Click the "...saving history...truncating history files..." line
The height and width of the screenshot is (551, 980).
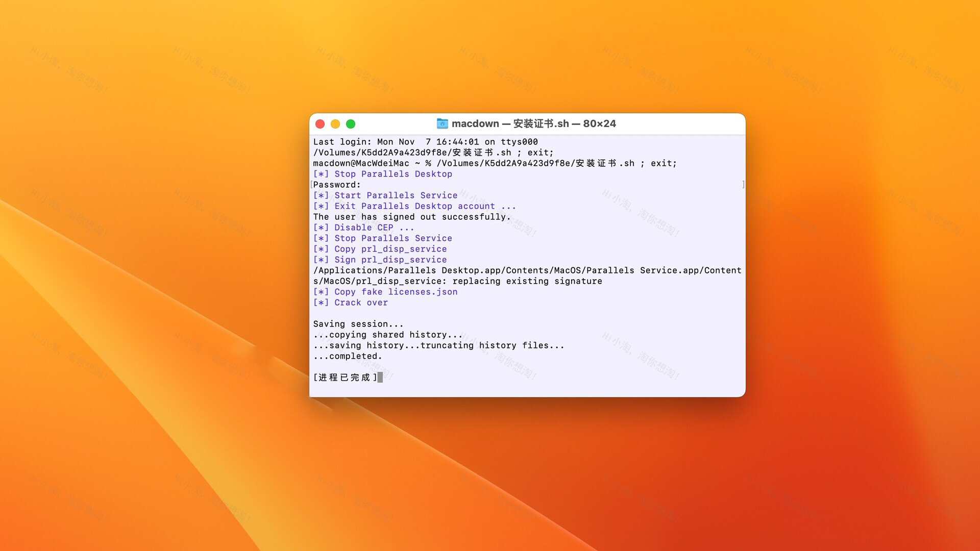pos(439,345)
